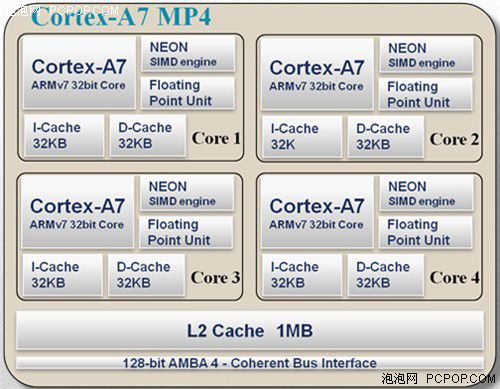This screenshot has width=500, height=389.
Task: Click the L2 Cache 1MB bar
Action: (250, 330)
